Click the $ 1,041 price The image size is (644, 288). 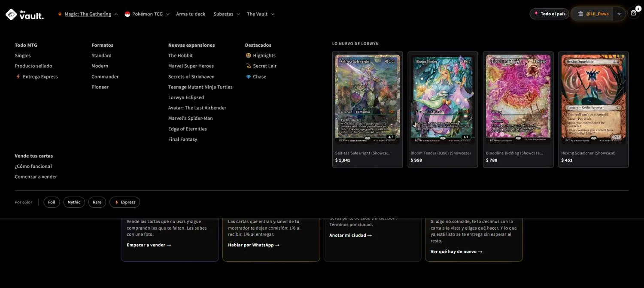[x=343, y=160]
